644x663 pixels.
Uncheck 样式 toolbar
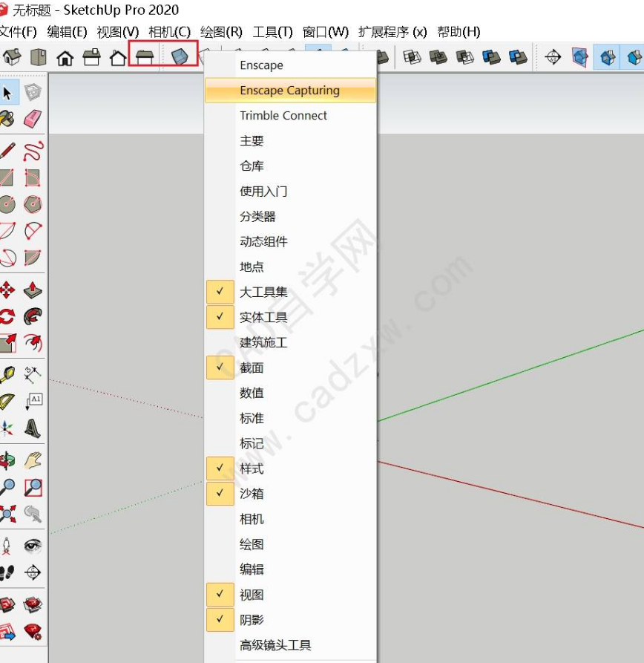pyautogui.click(x=290, y=468)
